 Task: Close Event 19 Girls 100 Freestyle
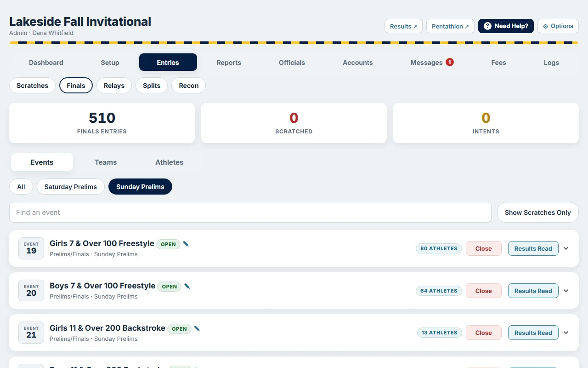[x=484, y=248]
